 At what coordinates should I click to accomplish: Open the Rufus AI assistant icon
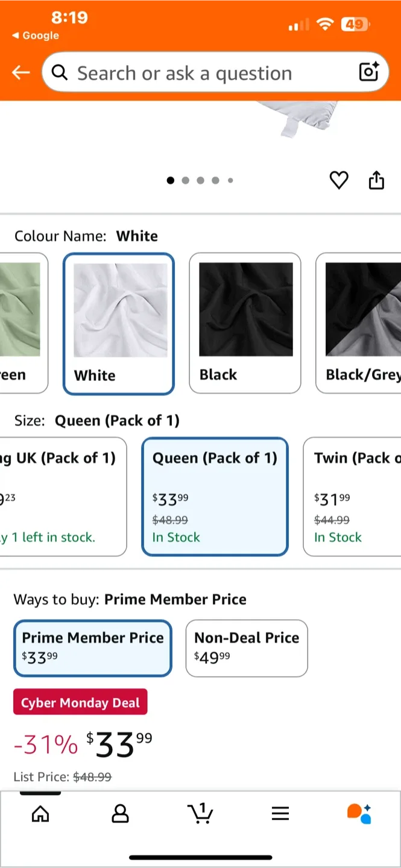(x=360, y=814)
